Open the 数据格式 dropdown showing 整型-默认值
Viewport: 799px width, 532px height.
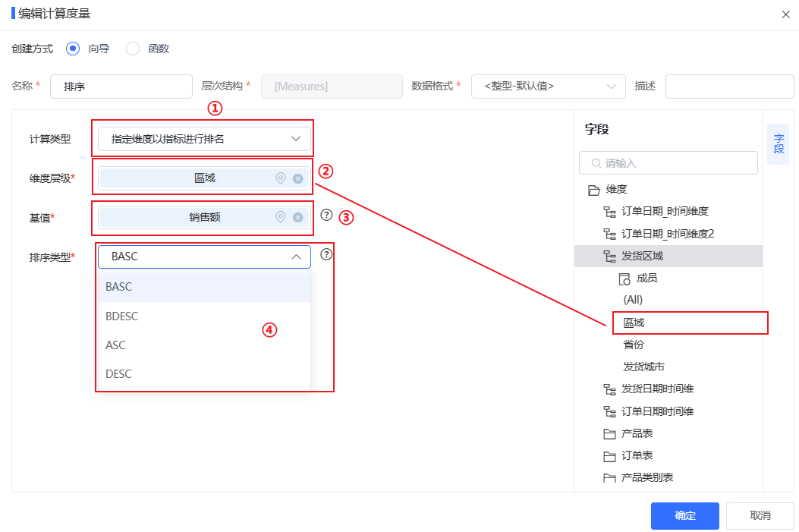pyautogui.click(x=549, y=87)
